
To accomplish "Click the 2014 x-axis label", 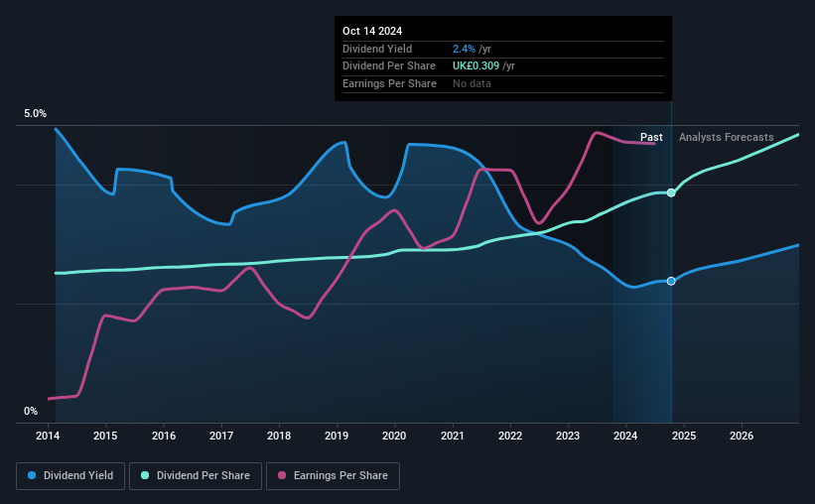I will pos(48,436).
